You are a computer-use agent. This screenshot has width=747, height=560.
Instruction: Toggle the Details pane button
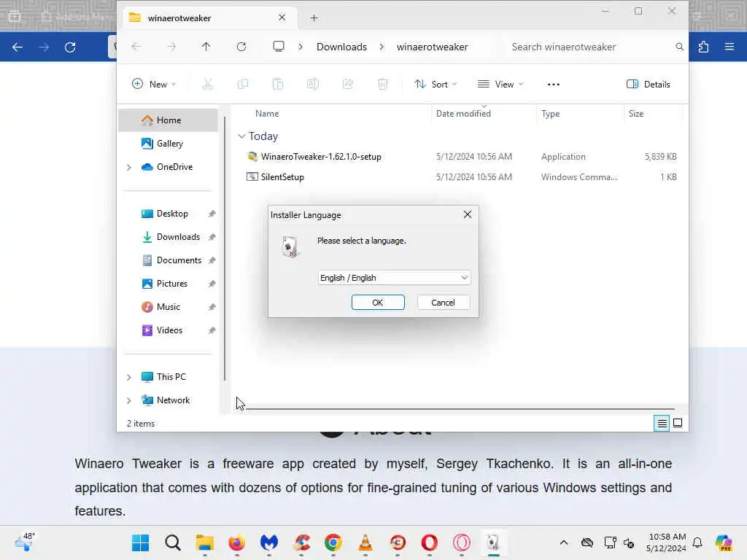pyautogui.click(x=649, y=85)
